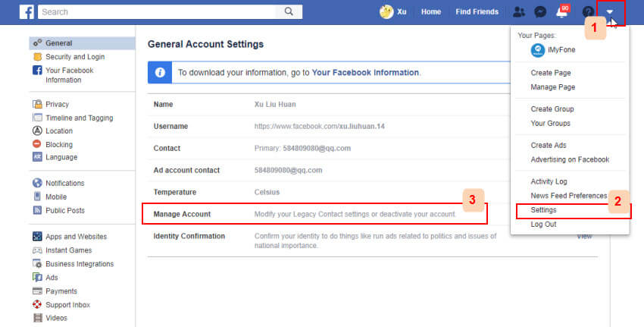Open Security and Login settings section
The image size is (644, 327).
pos(75,57)
